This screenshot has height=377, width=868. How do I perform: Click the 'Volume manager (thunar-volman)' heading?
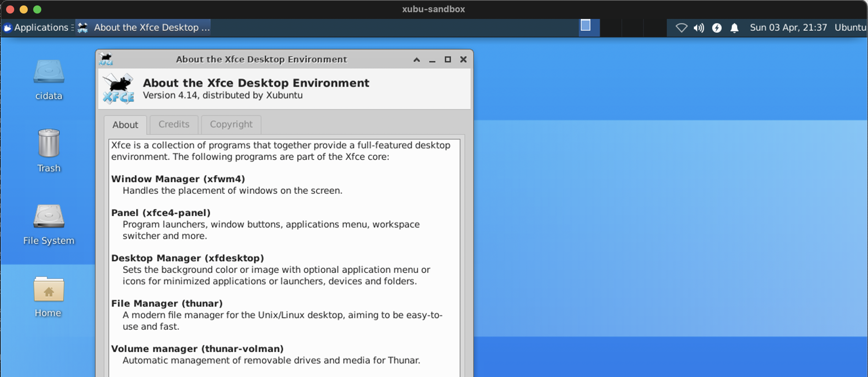point(197,349)
